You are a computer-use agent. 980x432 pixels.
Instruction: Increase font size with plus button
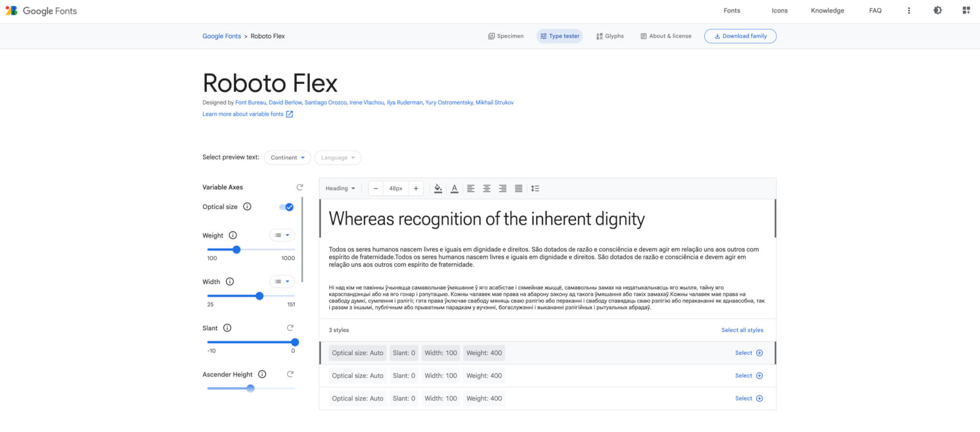pyautogui.click(x=416, y=189)
